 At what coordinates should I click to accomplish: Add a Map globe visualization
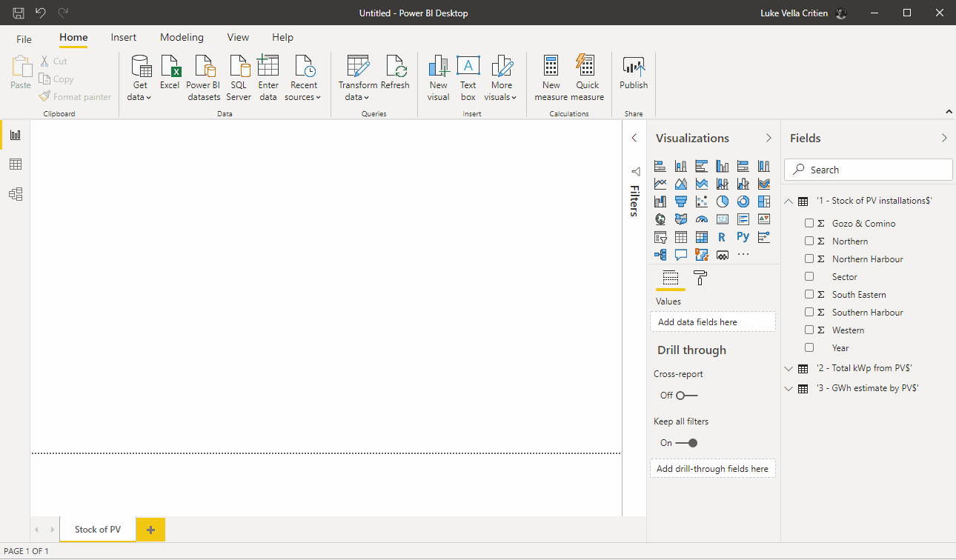pos(660,219)
